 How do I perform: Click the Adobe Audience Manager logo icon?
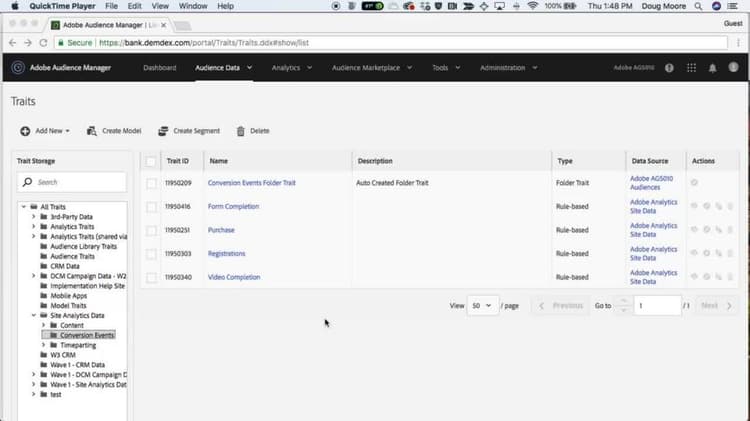[x=18, y=67]
